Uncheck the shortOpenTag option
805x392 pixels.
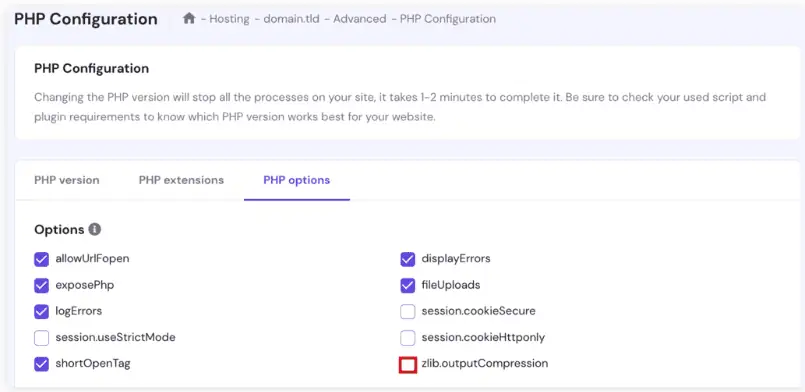41,364
